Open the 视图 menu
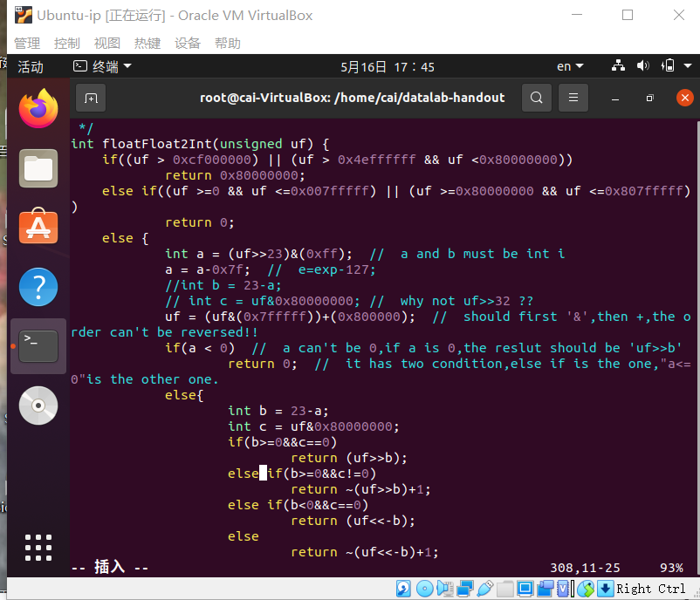This screenshot has height=600, width=700. point(107,44)
